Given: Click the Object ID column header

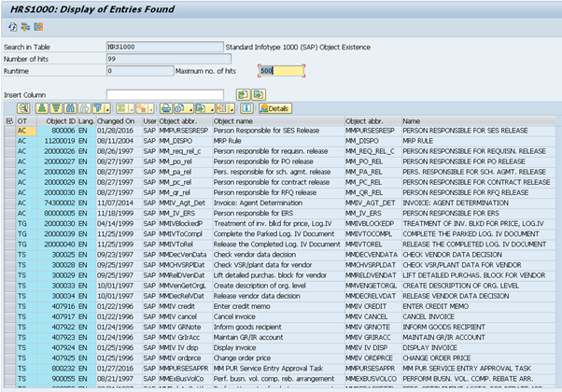Looking at the screenshot, I should pos(61,121).
